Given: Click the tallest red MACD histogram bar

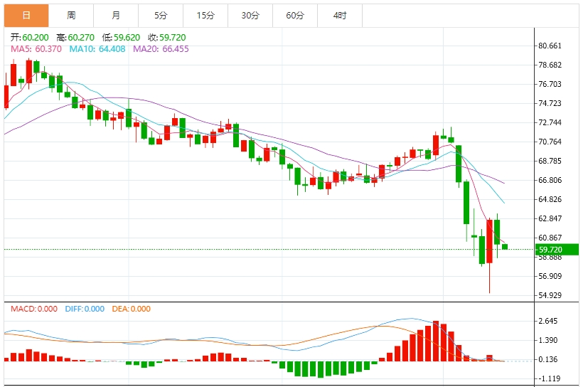Looking at the screenshot, I should (x=435, y=341).
